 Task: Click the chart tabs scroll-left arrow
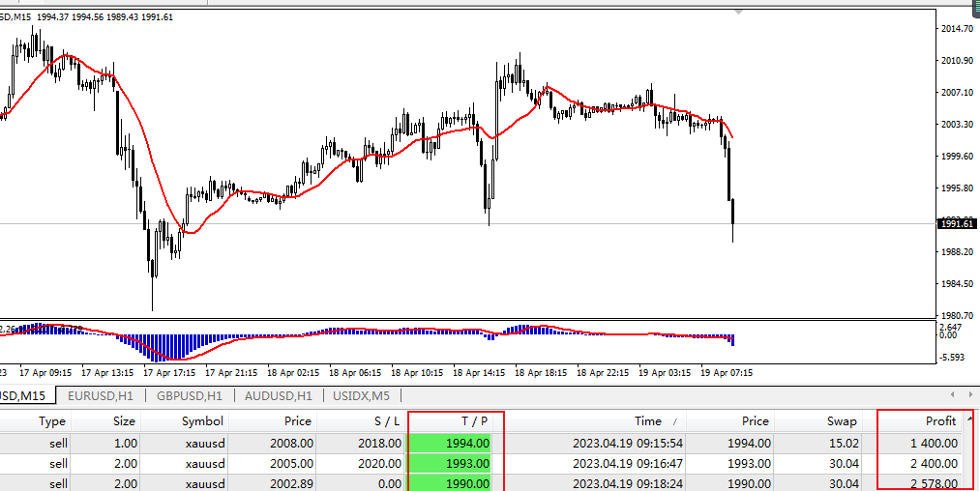[953, 394]
